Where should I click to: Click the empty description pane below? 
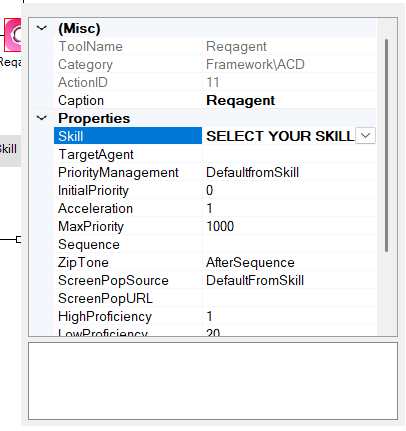tap(213, 381)
